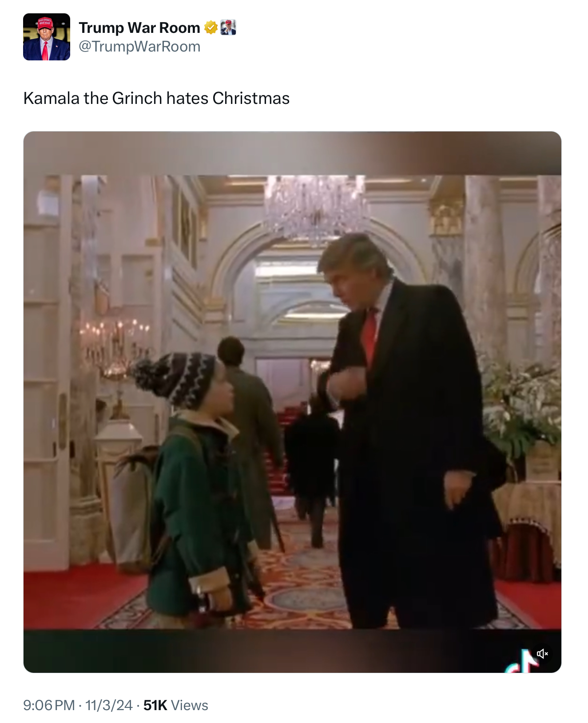Click the gold verified checkmark badge
Image resolution: width=588 pixels, height=723 pixels.
pyautogui.click(x=211, y=28)
